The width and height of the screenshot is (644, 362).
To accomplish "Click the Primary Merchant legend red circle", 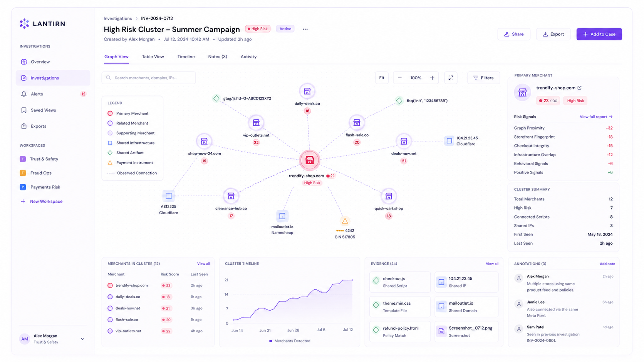I will (110, 113).
